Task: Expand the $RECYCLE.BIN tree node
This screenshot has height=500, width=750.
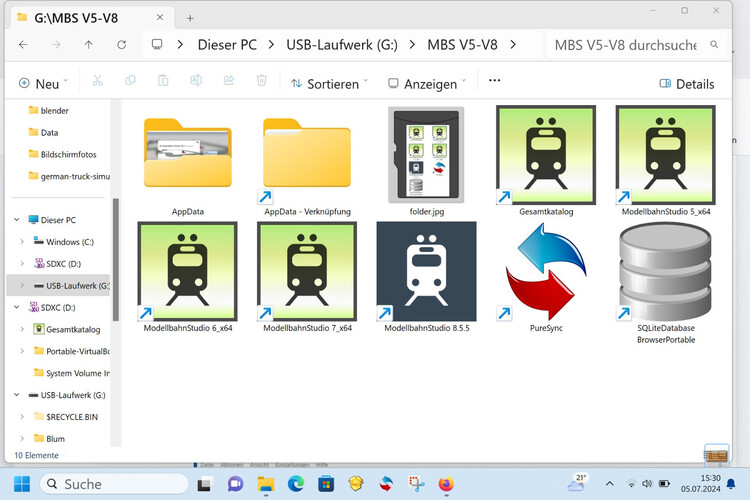Action: [22, 417]
